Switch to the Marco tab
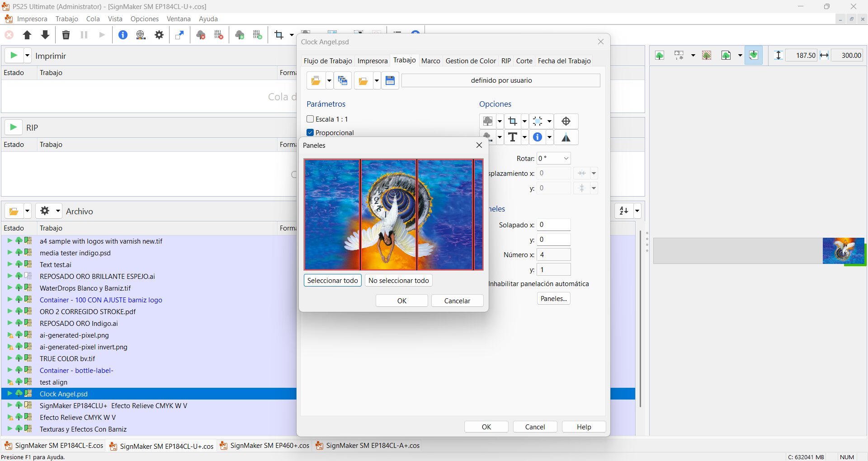868x461 pixels. point(430,61)
